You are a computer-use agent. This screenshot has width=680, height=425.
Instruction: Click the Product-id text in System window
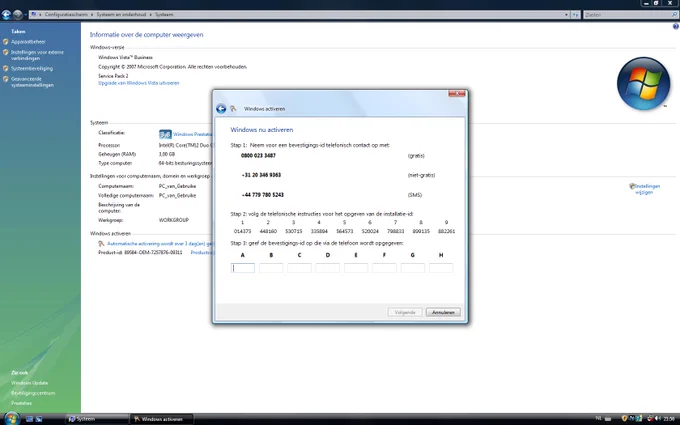coord(140,252)
